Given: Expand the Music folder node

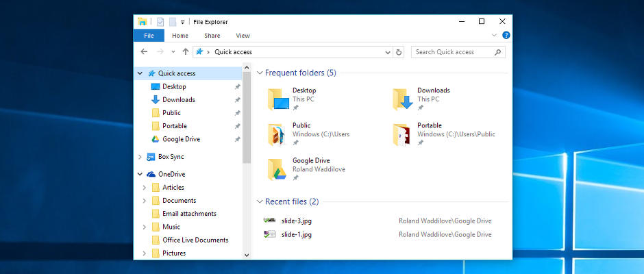Looking at the screenshot, I should coord(144,227).
